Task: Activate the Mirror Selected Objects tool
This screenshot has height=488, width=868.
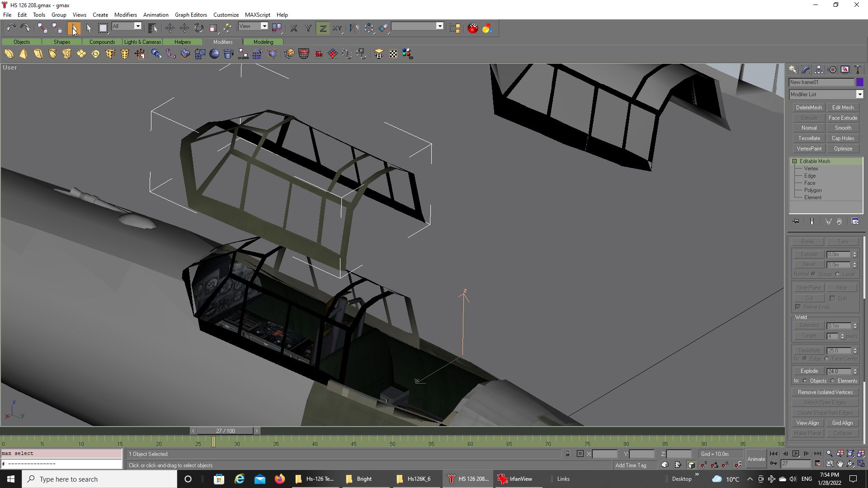Action: [x=354, y=28]
